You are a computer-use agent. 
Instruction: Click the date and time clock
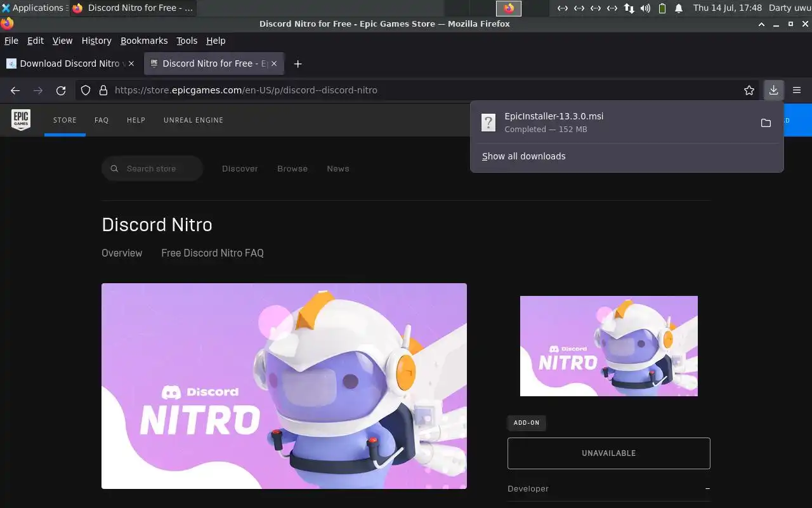pos(728,8)
